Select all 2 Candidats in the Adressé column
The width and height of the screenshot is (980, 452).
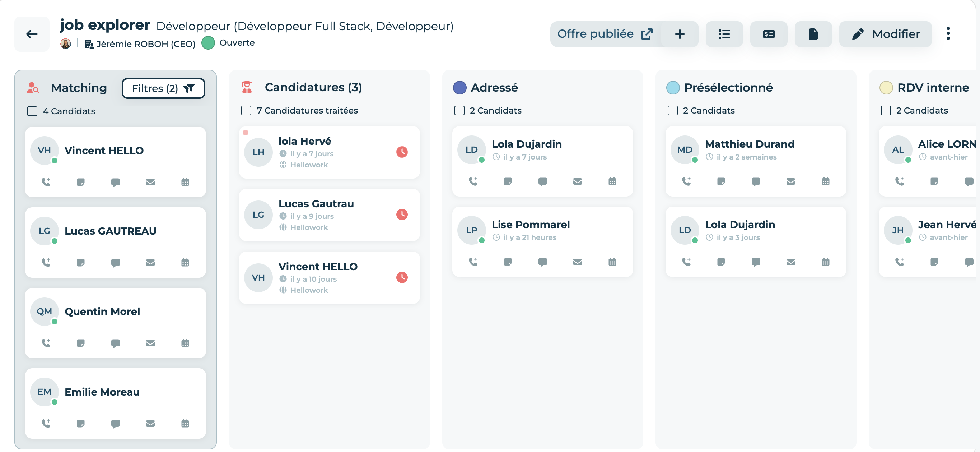(459, 110)
